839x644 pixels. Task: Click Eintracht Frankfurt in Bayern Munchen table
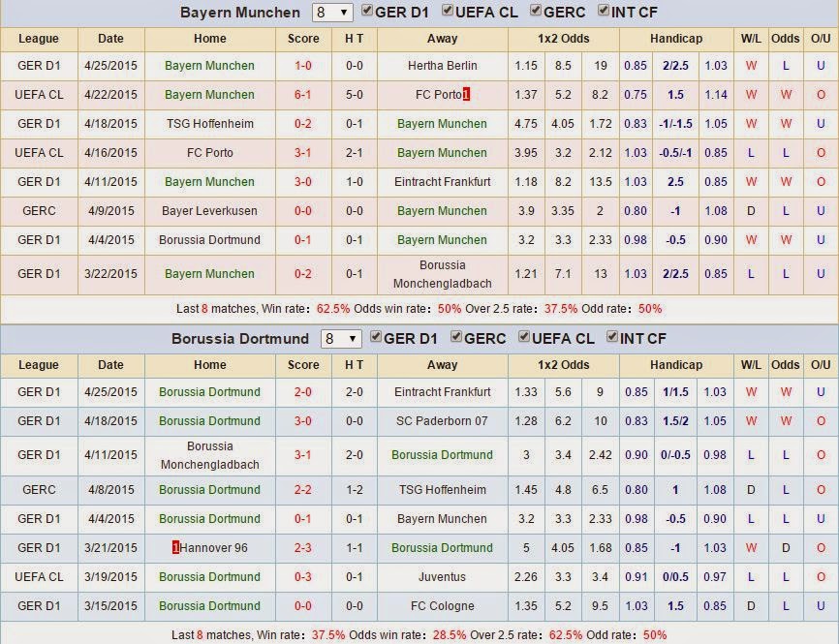tap(442, 182)
